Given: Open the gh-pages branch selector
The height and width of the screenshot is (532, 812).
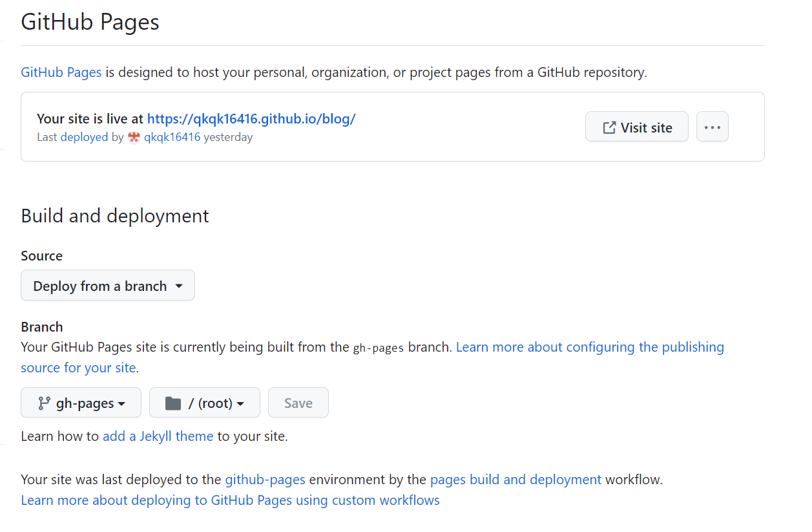Looking at the screenshot, I should tap(81, 403).
